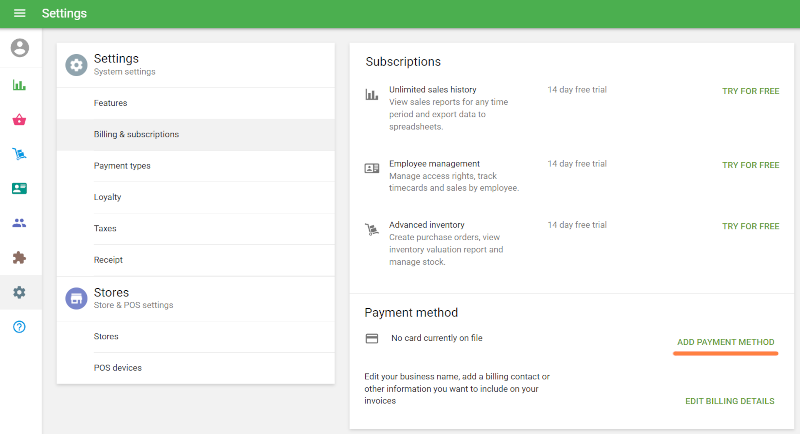
Task: Click the Help question mark icon
Action: (x=20, y=327)
